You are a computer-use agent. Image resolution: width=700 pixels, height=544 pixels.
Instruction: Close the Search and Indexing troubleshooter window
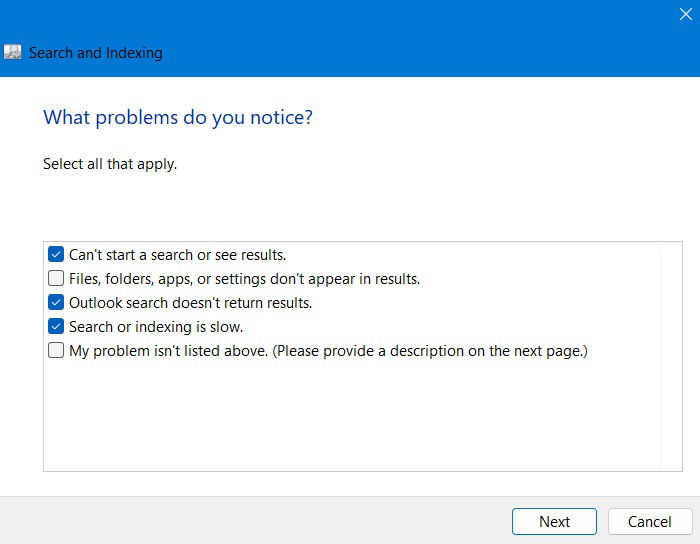[x=685, y=14]
